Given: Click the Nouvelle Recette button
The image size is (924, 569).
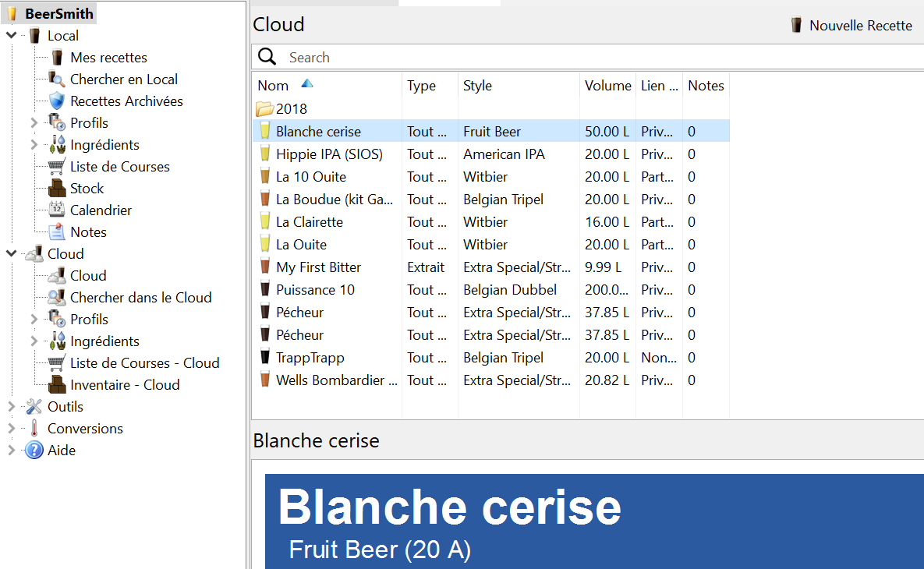Looking at the screenshot, I should 851,26.
